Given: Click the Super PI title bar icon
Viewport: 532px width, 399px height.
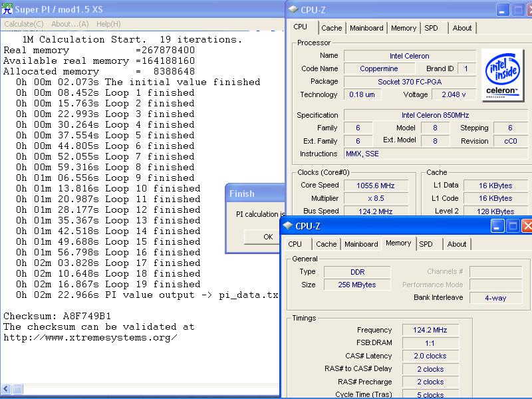Looking at the screenshot, I should coord(7,8).
